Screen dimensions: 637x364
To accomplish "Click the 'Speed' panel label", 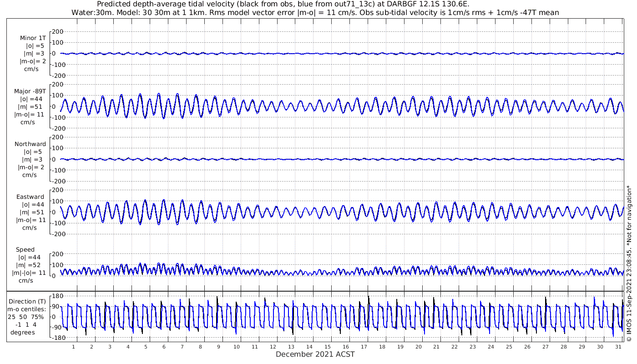I will [25, 250].
